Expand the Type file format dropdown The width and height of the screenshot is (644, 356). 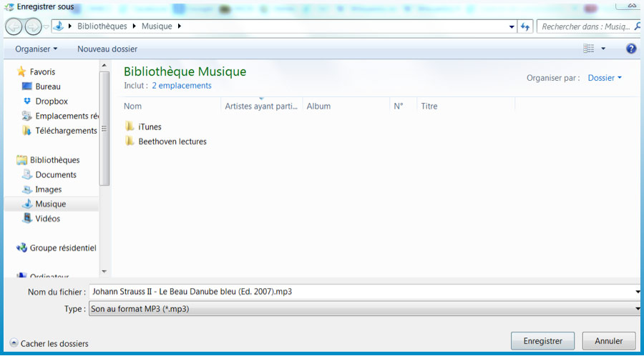tap(637, 309)
